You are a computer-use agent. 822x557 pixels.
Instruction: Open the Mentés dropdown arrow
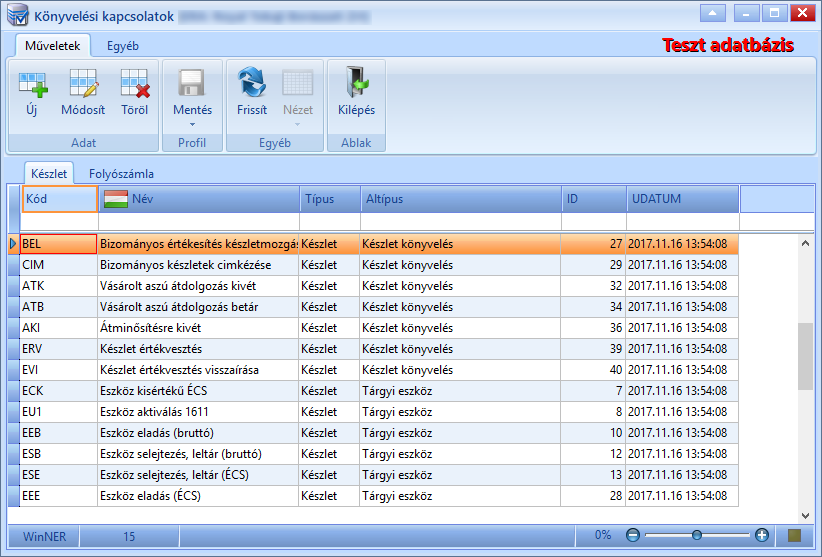[192, 125]
